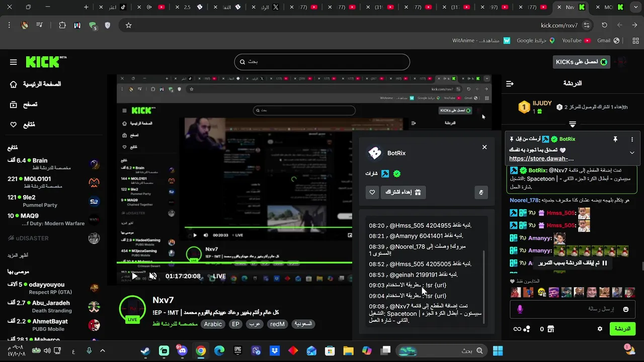
Task: Open the channel points shop icon
Action: click(x=551, y=329)
